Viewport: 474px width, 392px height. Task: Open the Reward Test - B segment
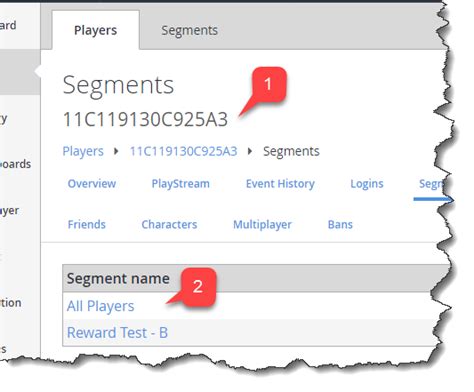(117, 333)
